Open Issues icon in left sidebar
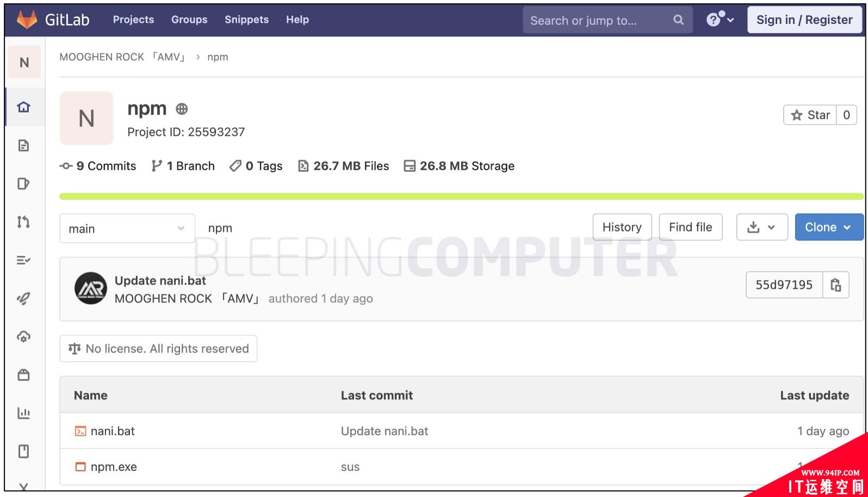Screen dimensions: 868x497 tap(23, 184)
